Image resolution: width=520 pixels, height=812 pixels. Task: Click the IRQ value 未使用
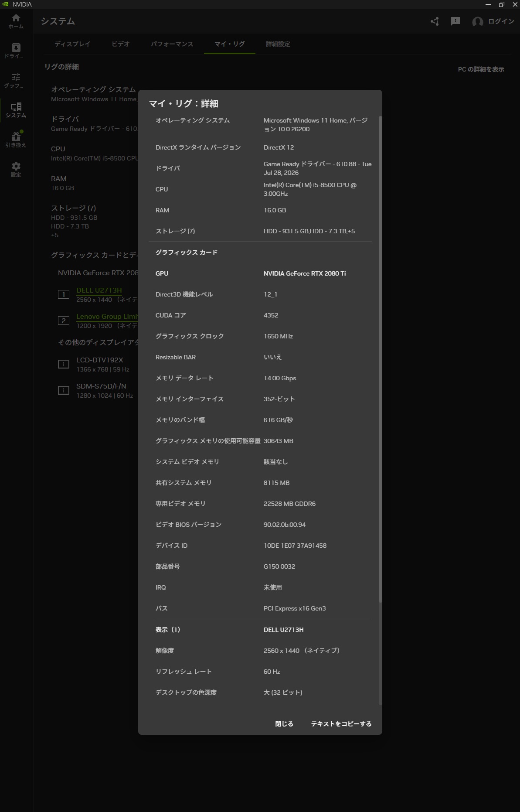click(x=272, y=587)
